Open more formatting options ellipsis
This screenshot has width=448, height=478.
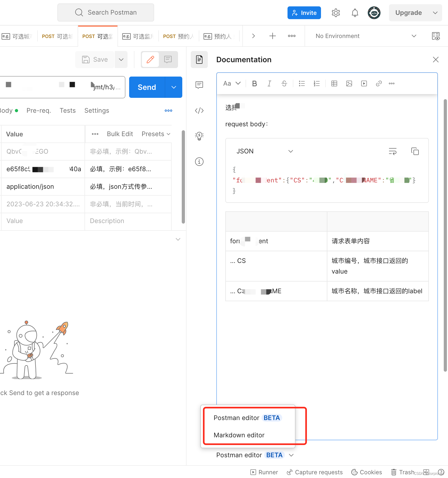tap(392, 83)
